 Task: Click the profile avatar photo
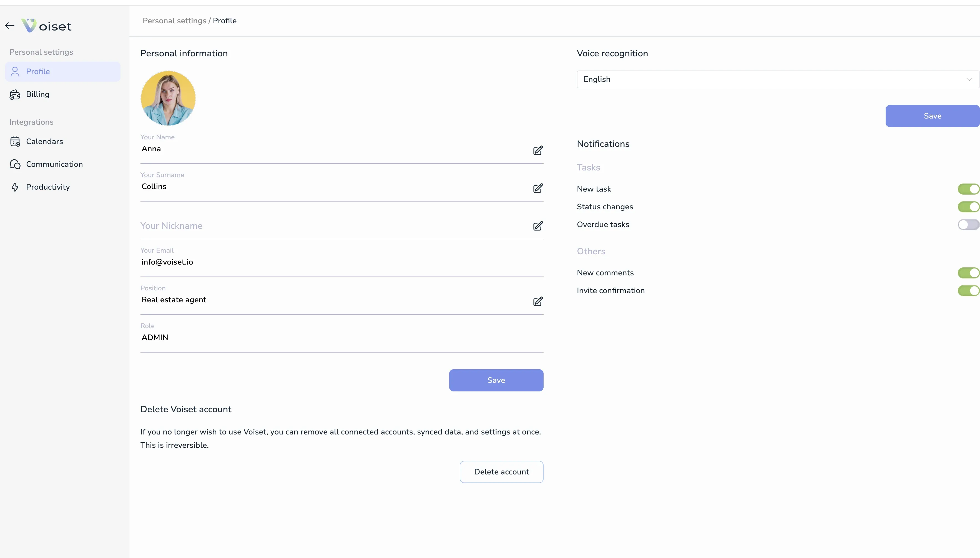click(168, 98)
